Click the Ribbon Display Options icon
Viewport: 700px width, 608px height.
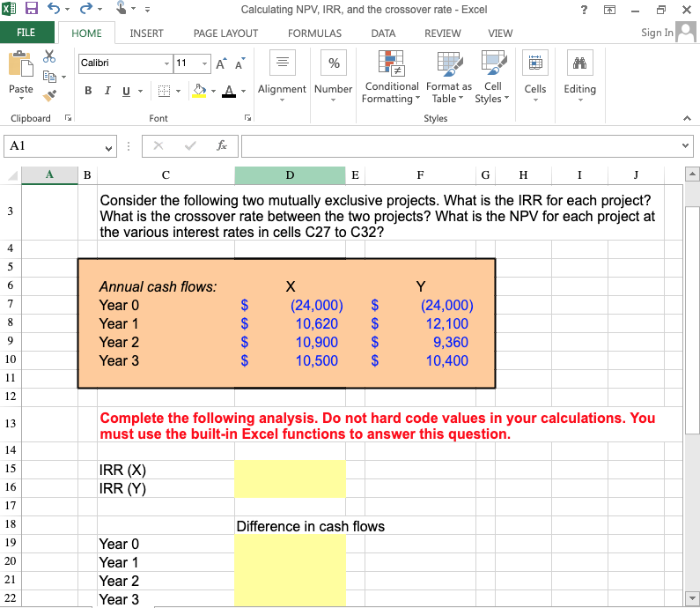(x=609, y=10)
